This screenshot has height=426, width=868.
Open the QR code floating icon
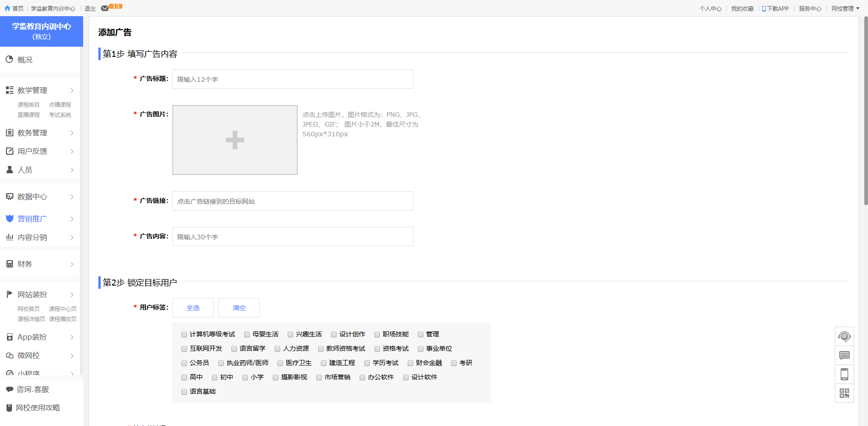pos(844,393)
